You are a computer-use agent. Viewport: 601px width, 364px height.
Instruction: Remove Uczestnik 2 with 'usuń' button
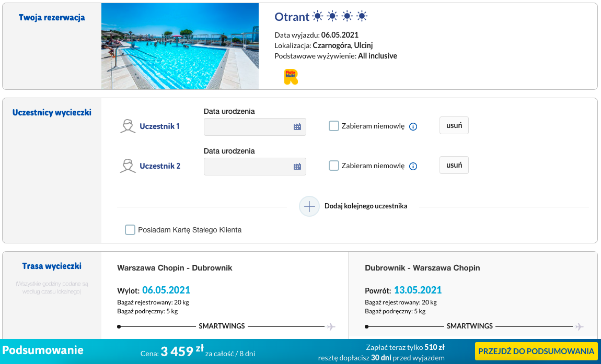(x=454, y=165)
